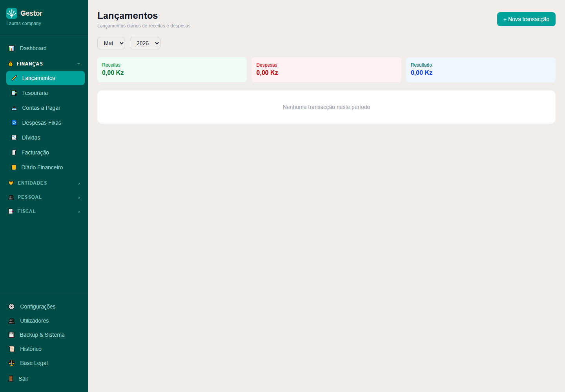Image resolution: width=565 pixels, height=392 pixels.
Task: Click the Finanças money bag icon
Action: click(x=11, y=64)
